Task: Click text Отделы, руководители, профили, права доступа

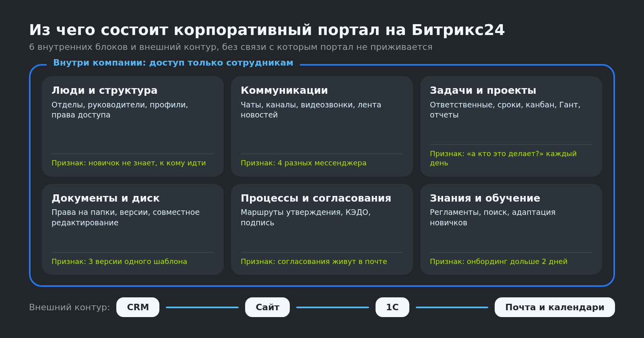Action: [x=120, y=110]
